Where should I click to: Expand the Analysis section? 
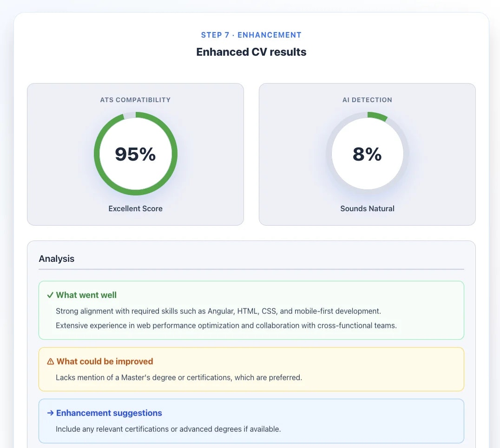click(57, 259)
